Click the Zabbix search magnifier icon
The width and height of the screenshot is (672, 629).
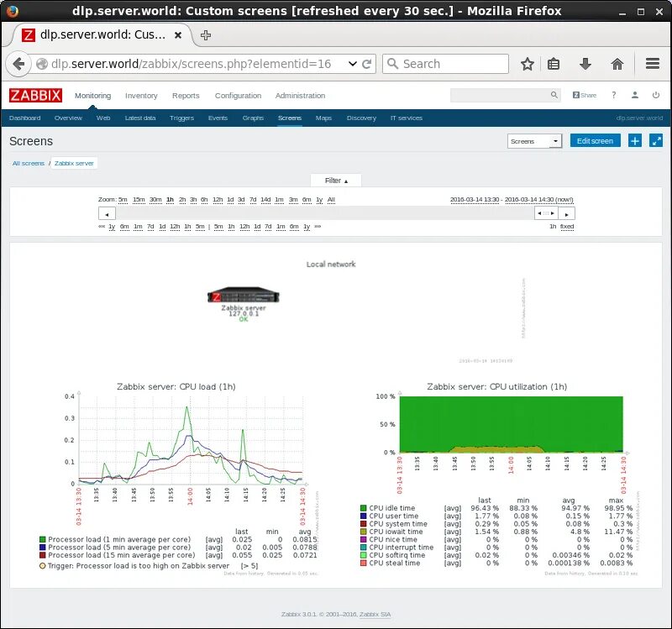[x=554, y=95]
